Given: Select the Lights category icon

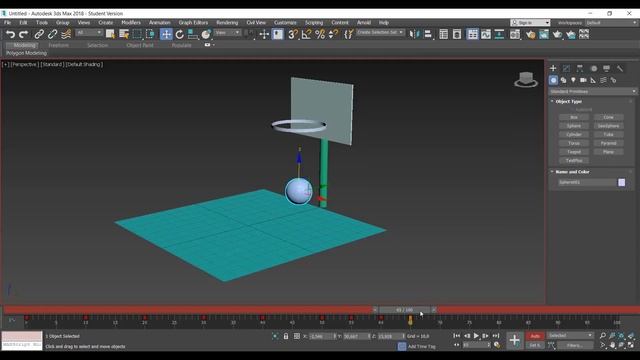Looking at the screenshot, I should tap(573, 80).
